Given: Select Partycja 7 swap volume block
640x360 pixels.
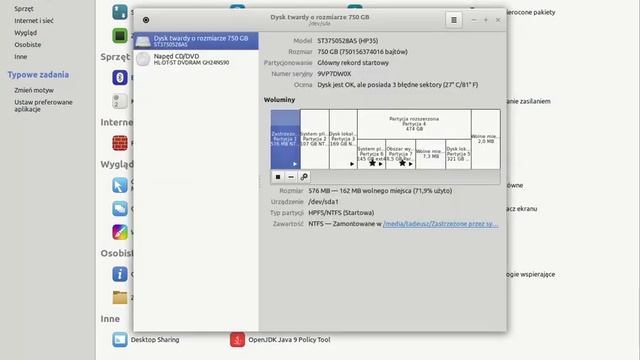Looking at the screenshot, I should click(401, 154).
